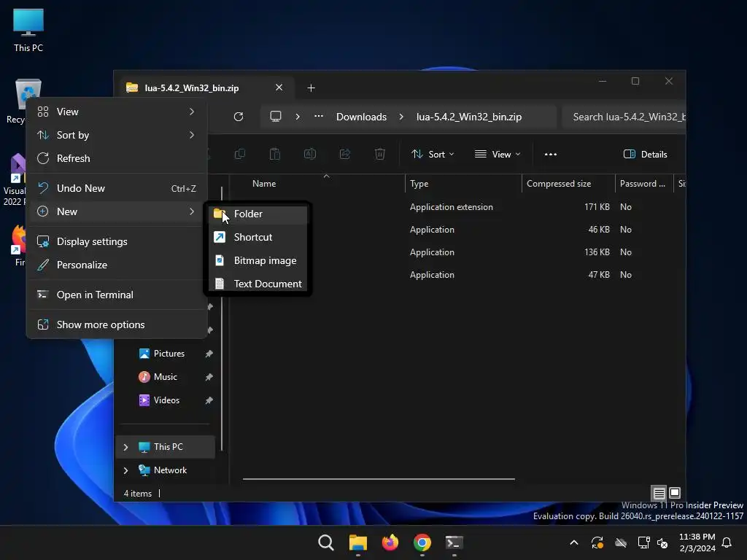This screenshot has width=747, height=560.
Task: Launch Google Chrome from the taskbar
Action: pyautogui.click(x=422, y=542)
